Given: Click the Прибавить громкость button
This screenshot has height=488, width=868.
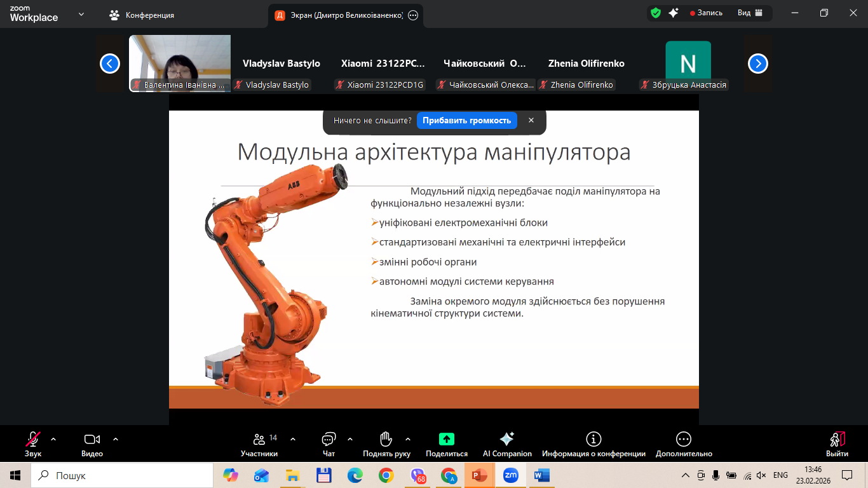Looking at the screenshot, I should (467, 121).
